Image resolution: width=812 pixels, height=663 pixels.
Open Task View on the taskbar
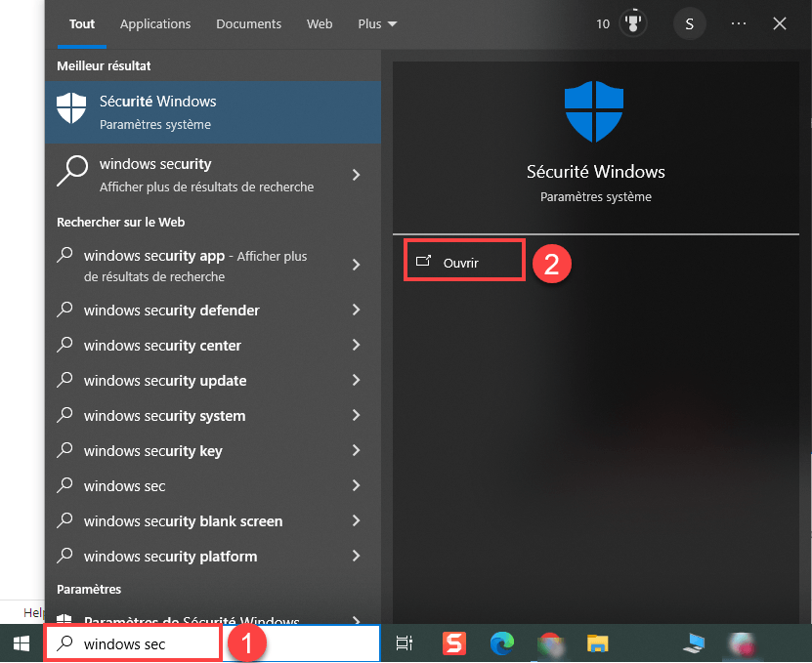coord(404,643)
